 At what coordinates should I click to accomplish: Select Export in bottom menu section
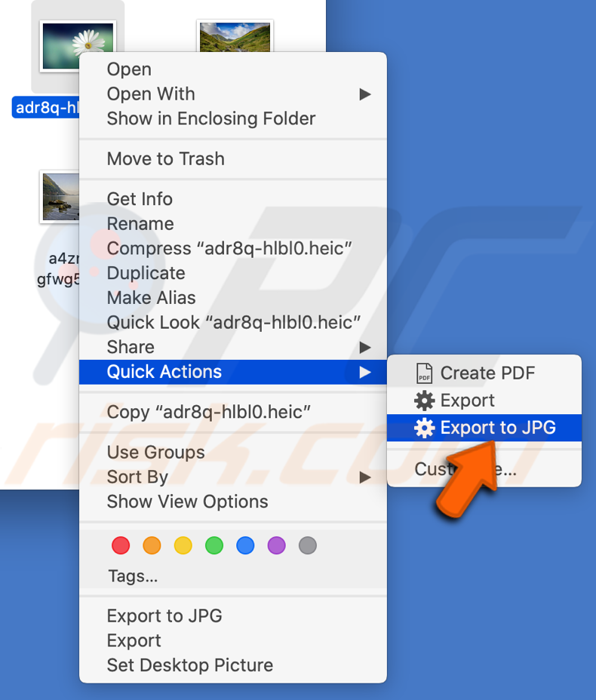pyautogui.click(x=233, y=640)
